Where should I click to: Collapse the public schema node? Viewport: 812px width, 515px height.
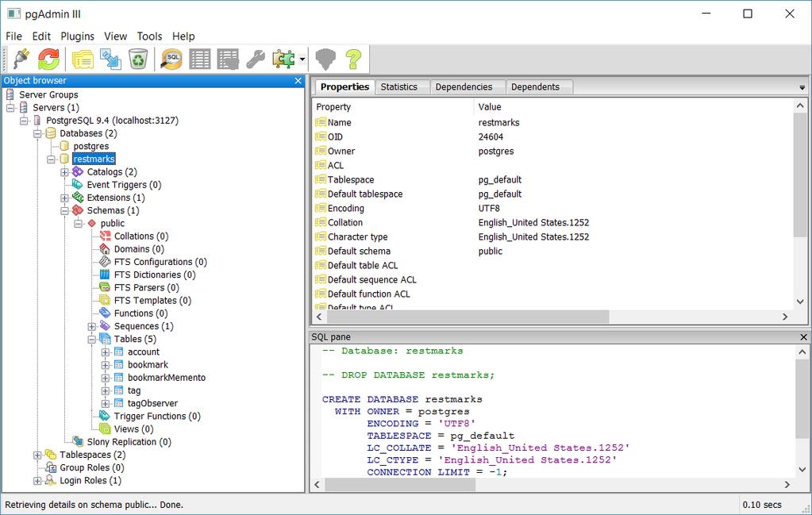pyautogui.click(x=79, y=224)
